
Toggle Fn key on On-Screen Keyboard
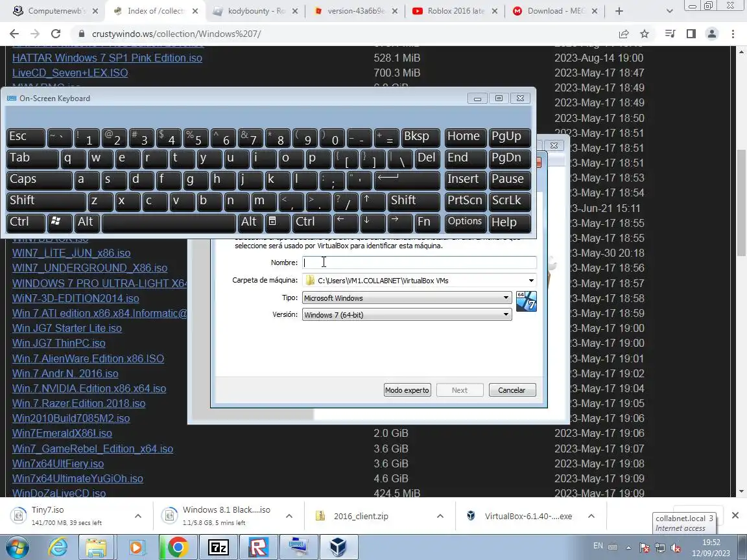427,223
